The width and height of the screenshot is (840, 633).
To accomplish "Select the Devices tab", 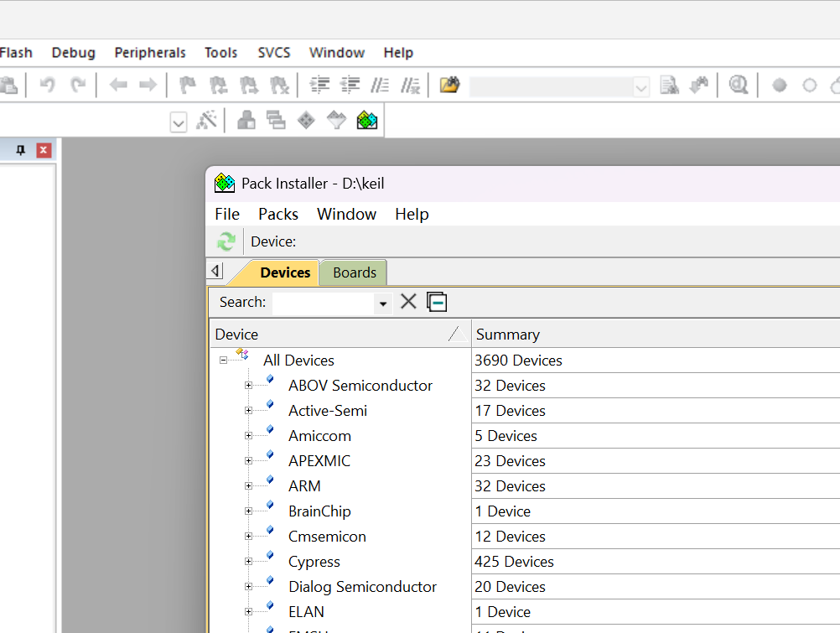I will 284,272.
